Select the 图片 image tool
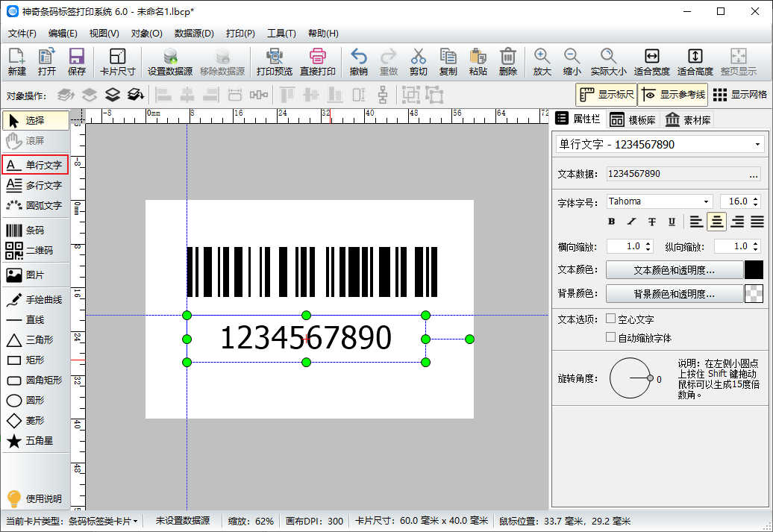Viewport: 773px width, 532px height. [x=35, y=275]
